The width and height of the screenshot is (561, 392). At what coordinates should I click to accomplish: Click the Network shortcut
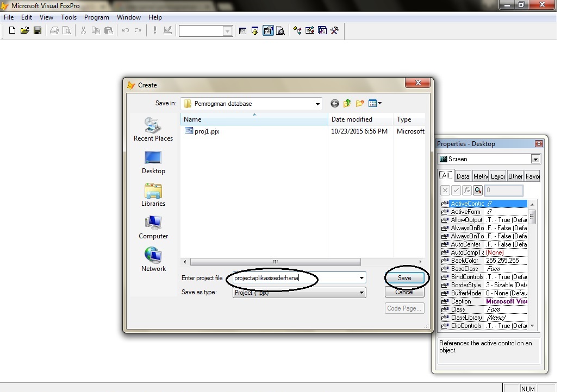pyautogui.click(x=153, y=260)
